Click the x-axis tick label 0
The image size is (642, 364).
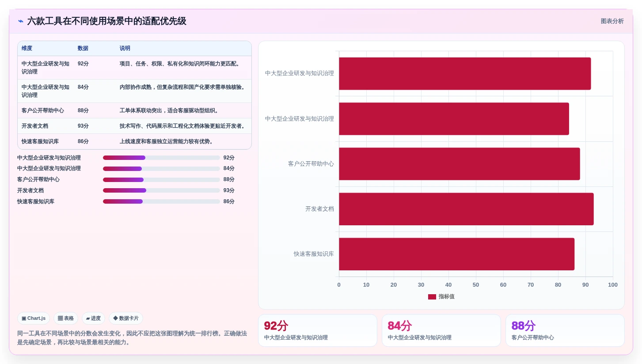click(339, 285)
